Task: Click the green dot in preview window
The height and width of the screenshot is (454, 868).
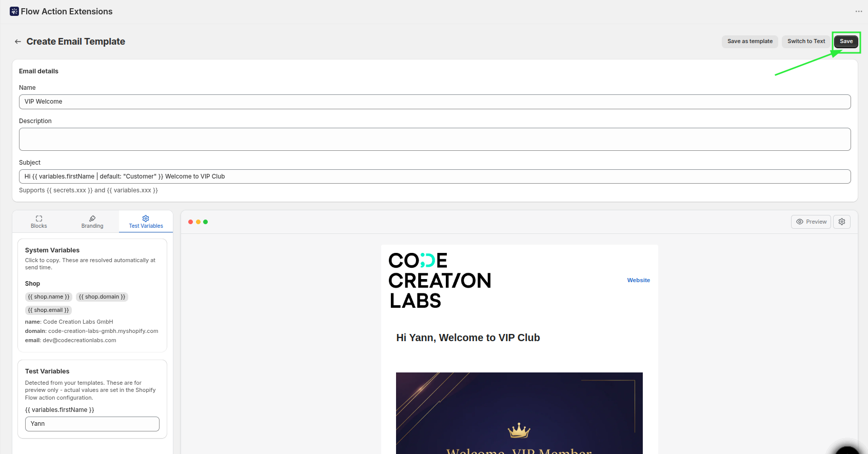Action: [x=206, y=222]
